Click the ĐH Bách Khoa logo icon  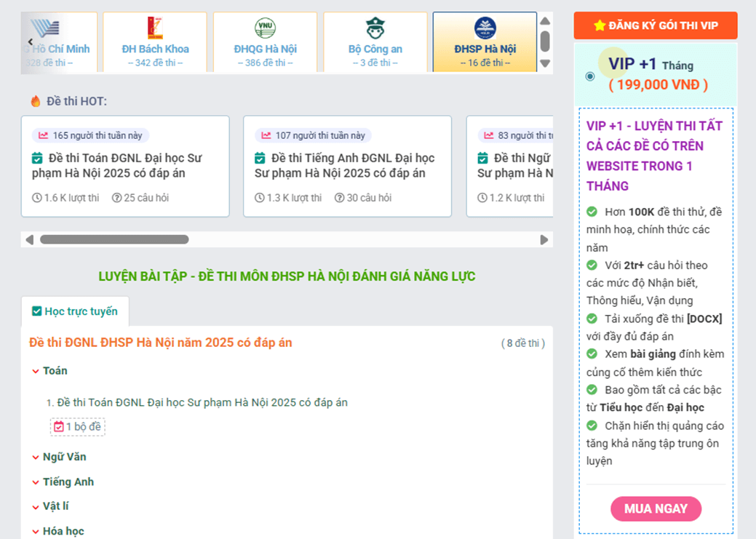point(155,28)
